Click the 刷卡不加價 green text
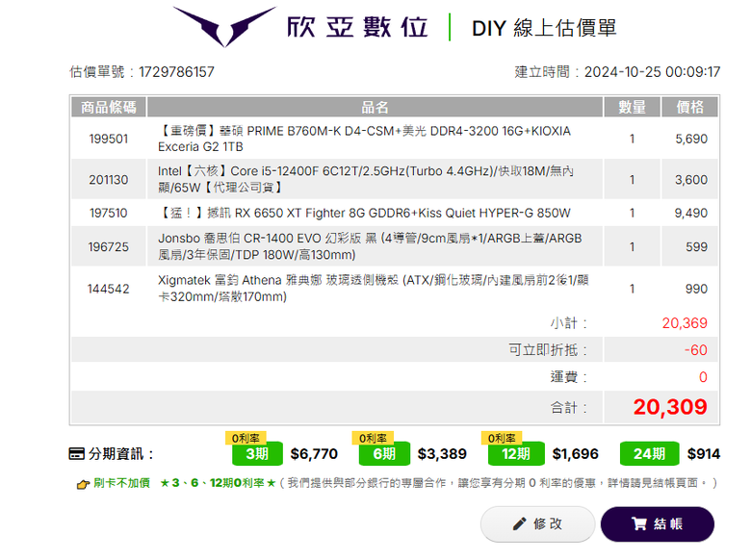This screenshot has width=751, height=560. [121, 483]
